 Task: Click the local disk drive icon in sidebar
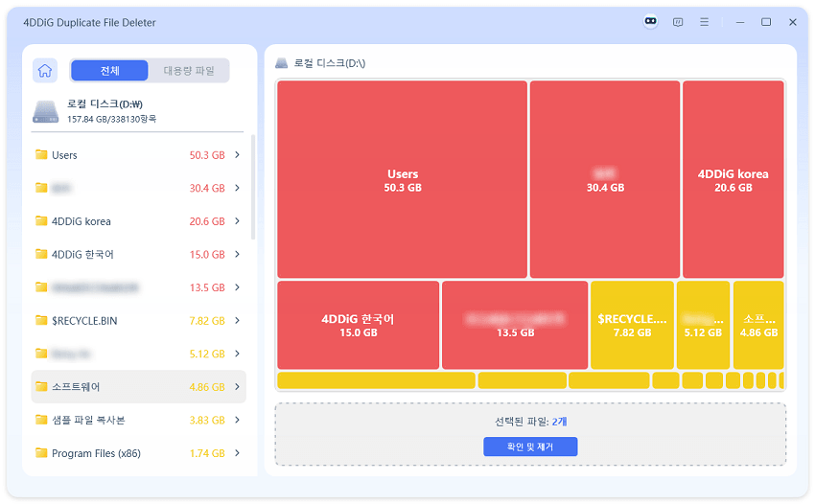(45, 110)
